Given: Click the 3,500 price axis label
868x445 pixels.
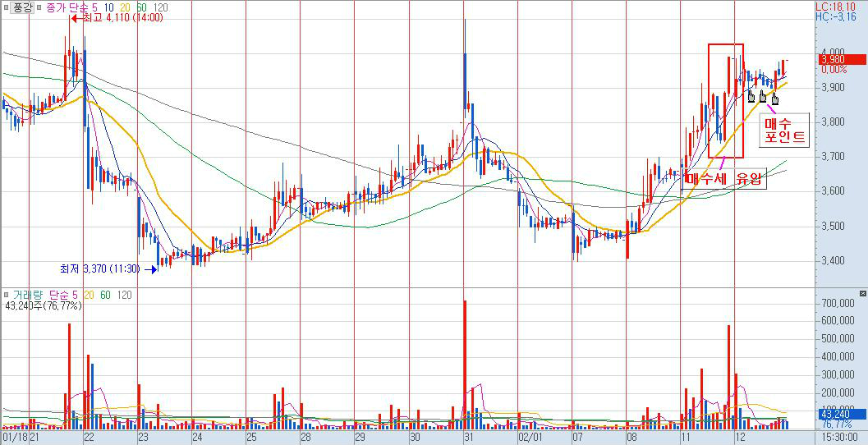Looking at the screenshot, I should point(834,226).
